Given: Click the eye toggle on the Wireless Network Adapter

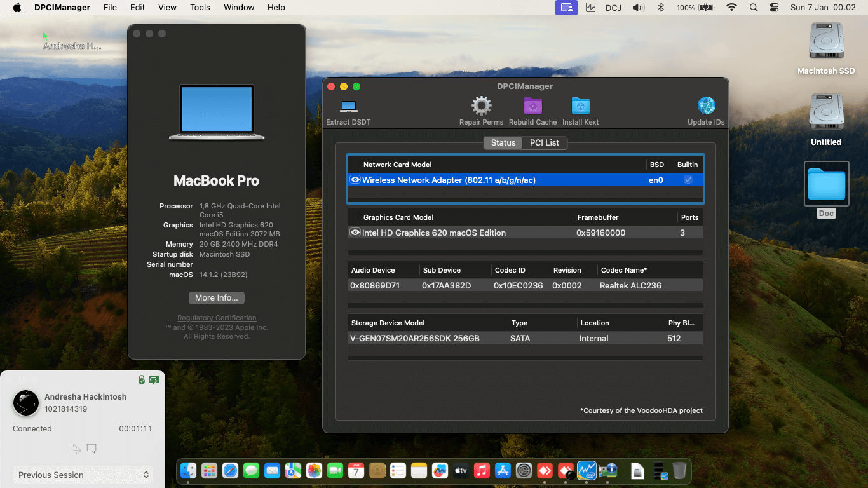Looking at the screenshot, I should coord(355,180).
